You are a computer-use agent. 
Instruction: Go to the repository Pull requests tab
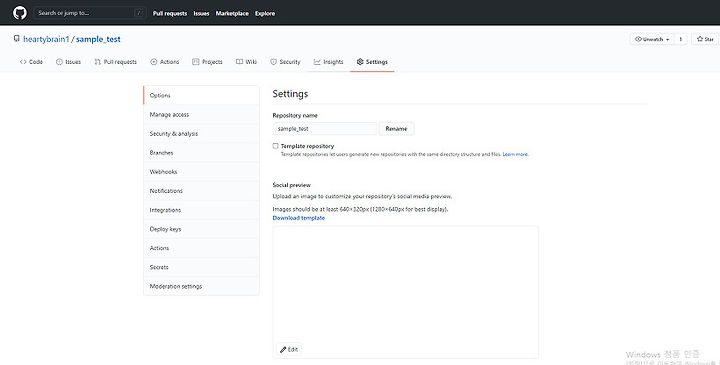(116, 62)
